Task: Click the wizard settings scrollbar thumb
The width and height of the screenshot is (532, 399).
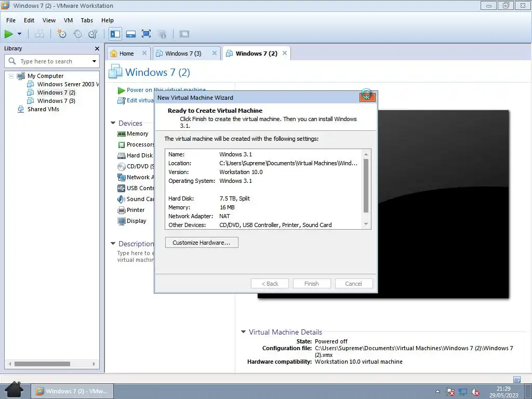Action: [x=366, y=185]
